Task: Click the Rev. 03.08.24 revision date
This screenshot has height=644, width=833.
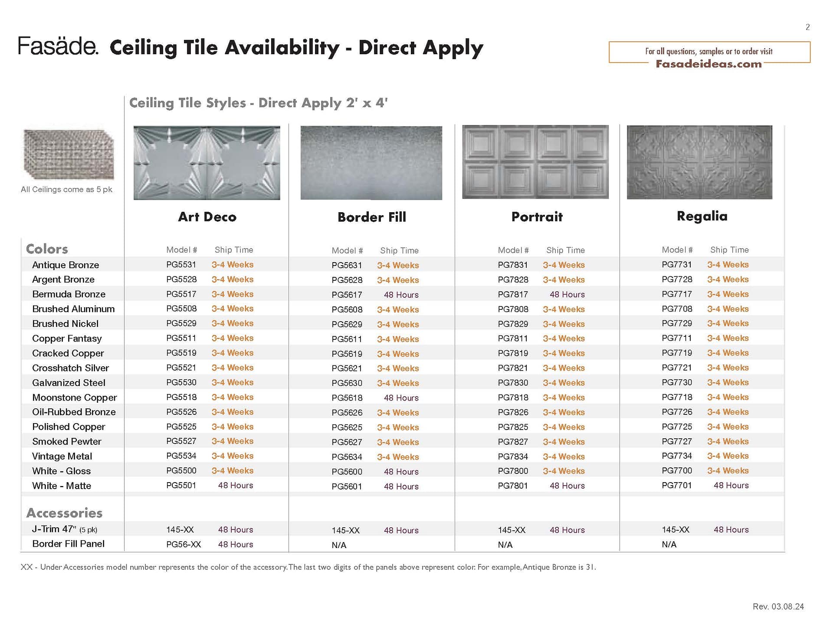Action: [778, 606]
